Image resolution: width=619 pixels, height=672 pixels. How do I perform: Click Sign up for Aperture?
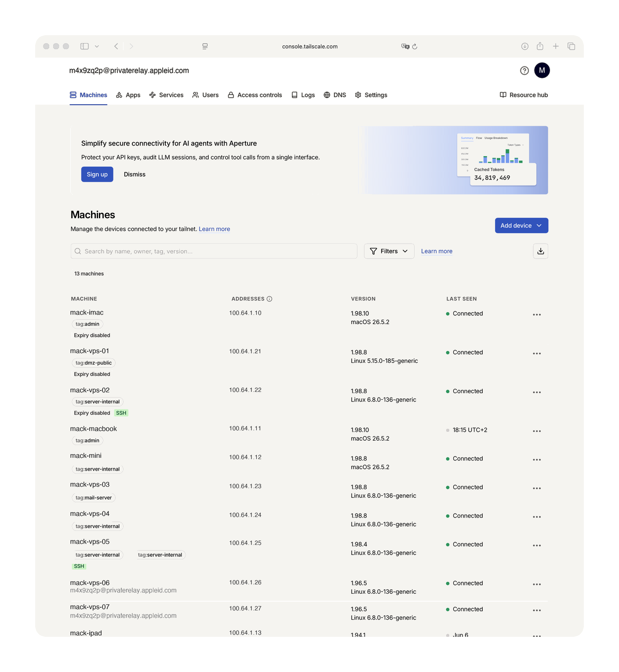[x=97, y=174]
